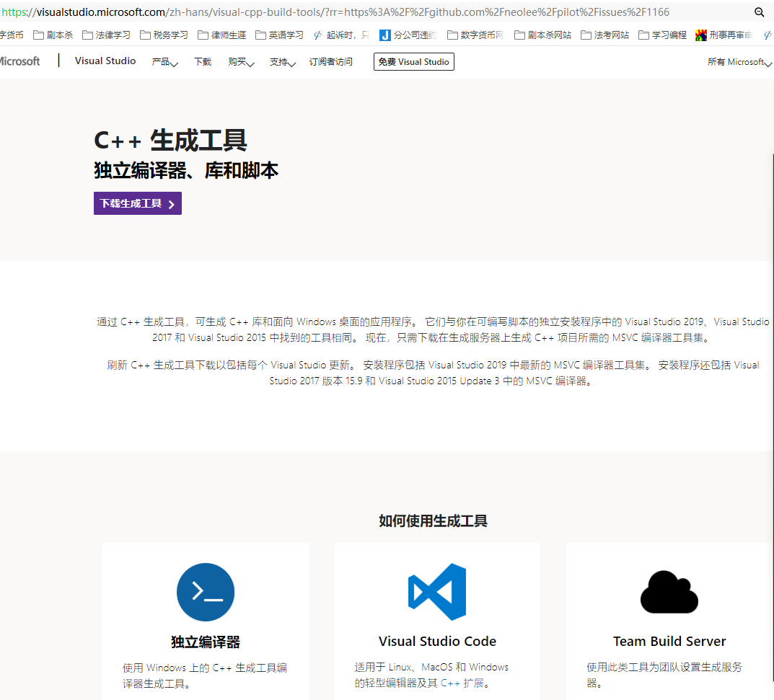Open the 法律学习 bookmark folder
The height and width of the screenshot is (700, 774).
pos(106,35)
